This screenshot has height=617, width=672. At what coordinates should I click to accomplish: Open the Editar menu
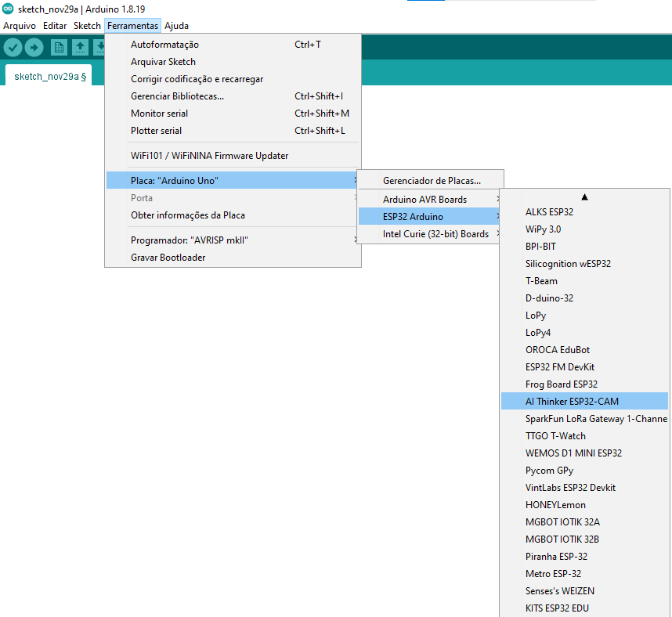[55, 26]
